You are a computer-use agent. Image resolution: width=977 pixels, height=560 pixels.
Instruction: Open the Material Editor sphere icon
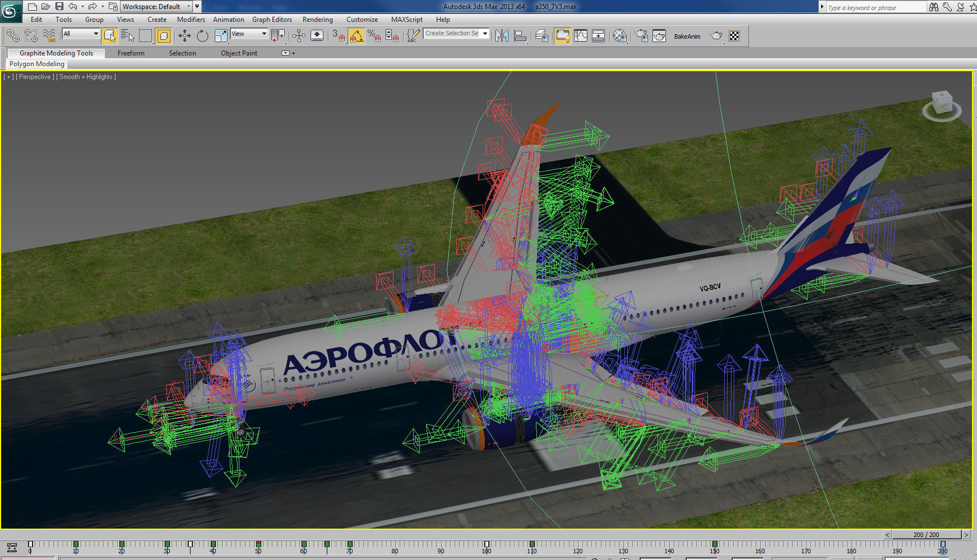(x=619, y=36)
